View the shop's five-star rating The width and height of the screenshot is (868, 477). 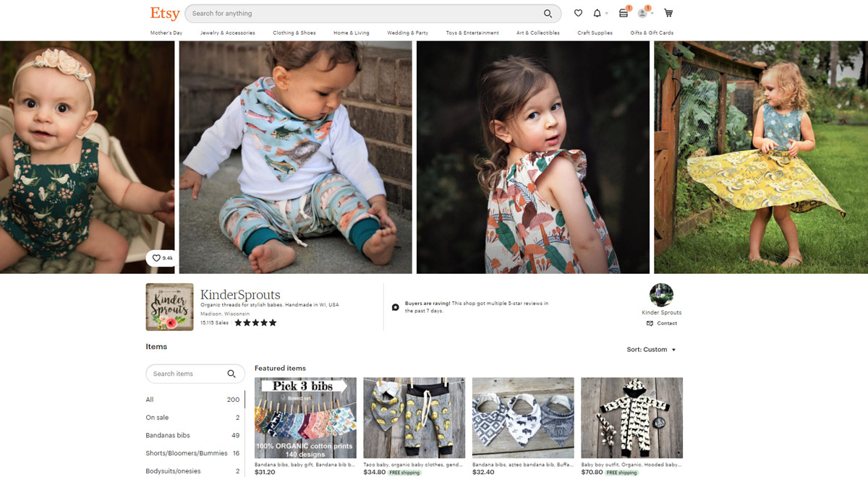coord(255,322)
